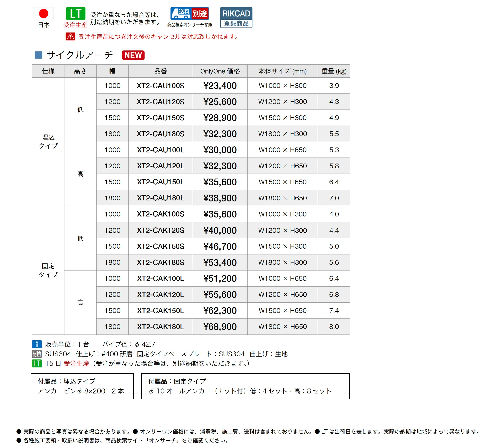Click the red 受注生産 label under top LT
The width and height of the screenshot is (500, 448).
tap(75, 25)
